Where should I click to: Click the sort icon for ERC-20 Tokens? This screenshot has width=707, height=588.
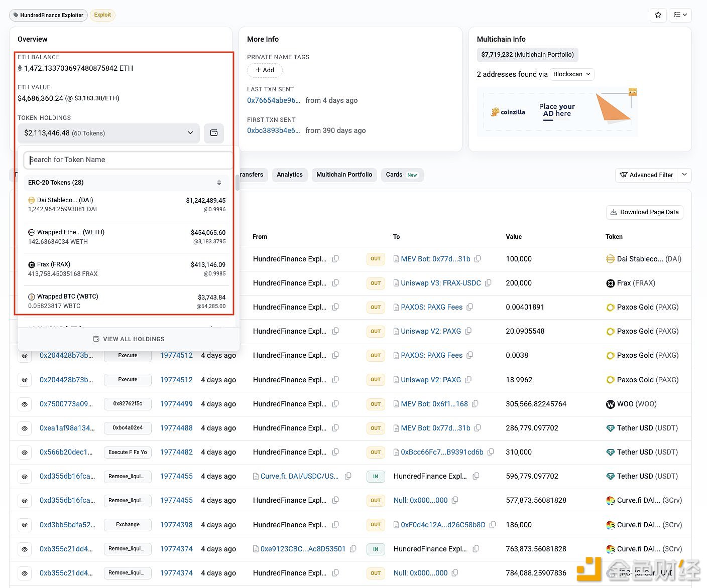pyautogui.click(x=219, y=183)
